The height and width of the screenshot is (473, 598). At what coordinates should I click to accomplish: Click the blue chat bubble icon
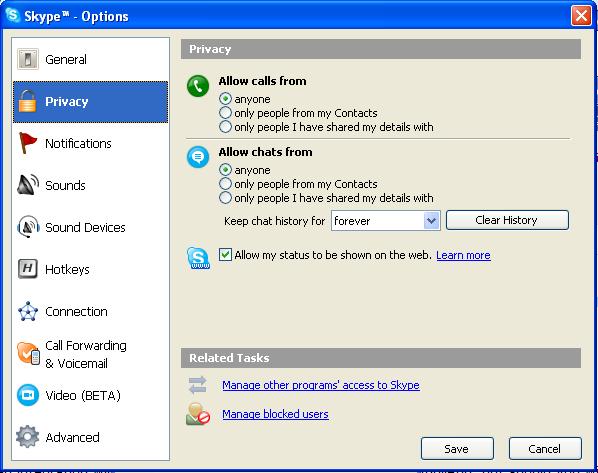click(x=198, y=157)
